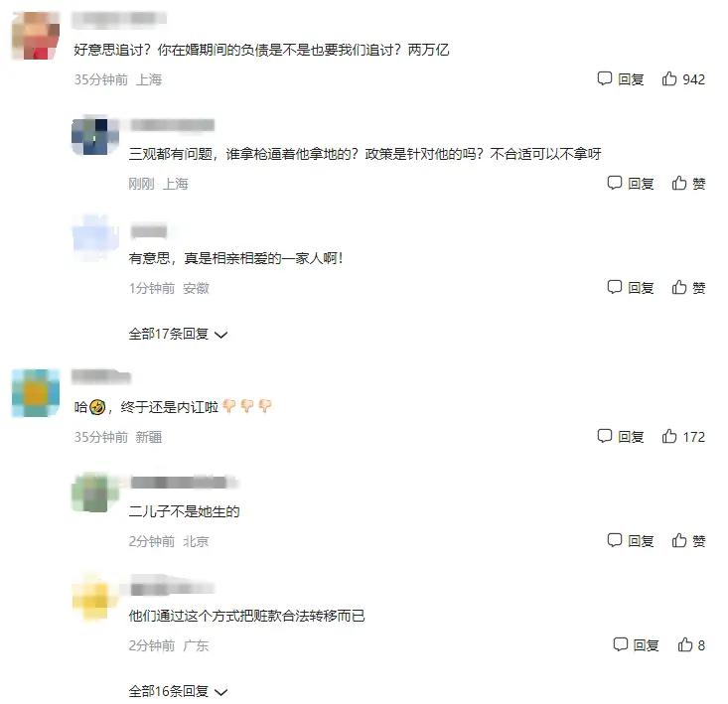Reply to the 三观都有问题 comment
This screenshot has width=728, height=704.
click(631, 184)
